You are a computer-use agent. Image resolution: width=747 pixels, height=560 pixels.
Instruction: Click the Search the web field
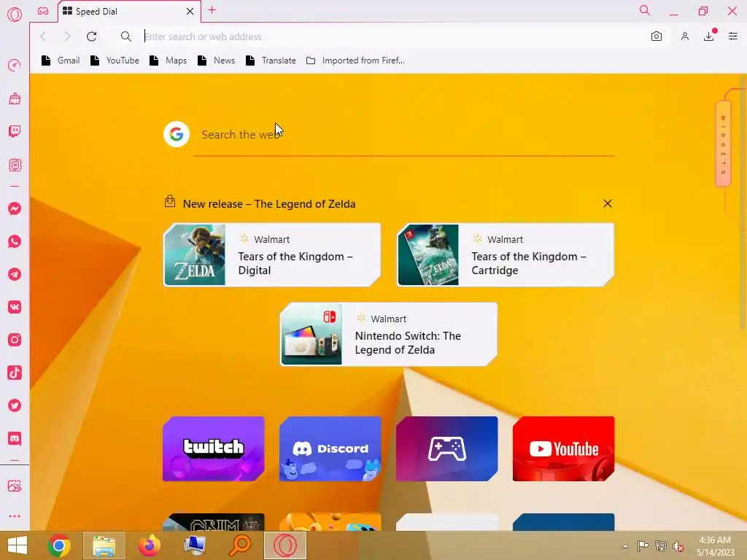pyautogui.click(x=404, y=135)
